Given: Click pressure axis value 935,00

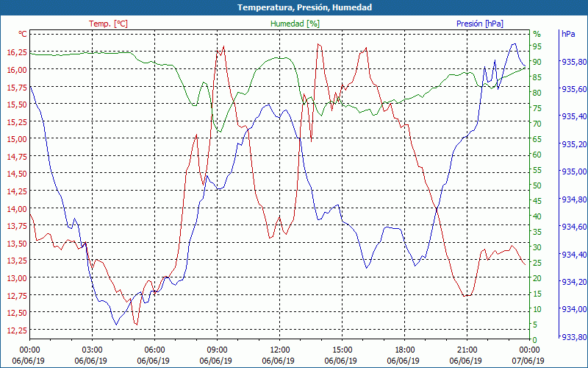Looking at the screenshot, I should coord(574,171).
